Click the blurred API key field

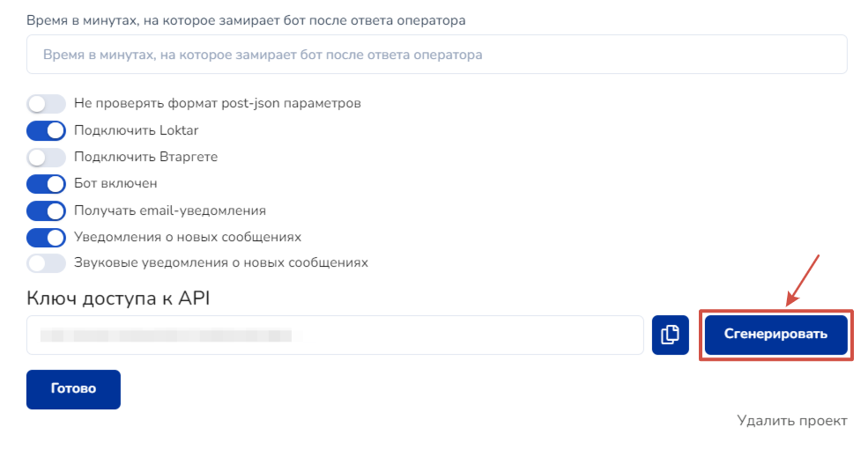coord(335,335)
